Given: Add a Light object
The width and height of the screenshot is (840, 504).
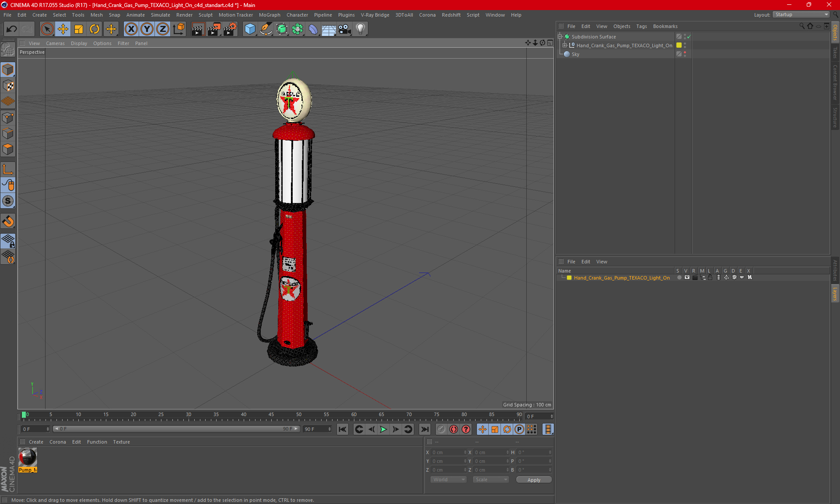Looking at the screenshot, I should (x=360, y=29).
